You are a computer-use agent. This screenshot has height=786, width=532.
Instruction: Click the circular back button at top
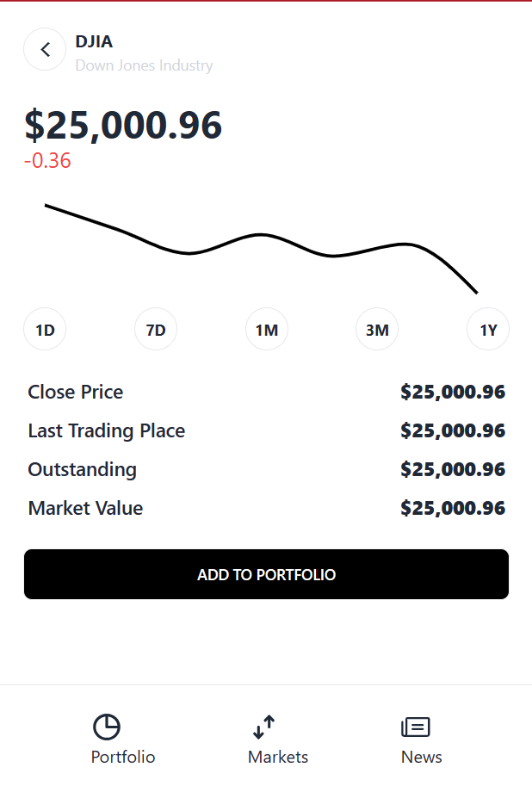45,49
